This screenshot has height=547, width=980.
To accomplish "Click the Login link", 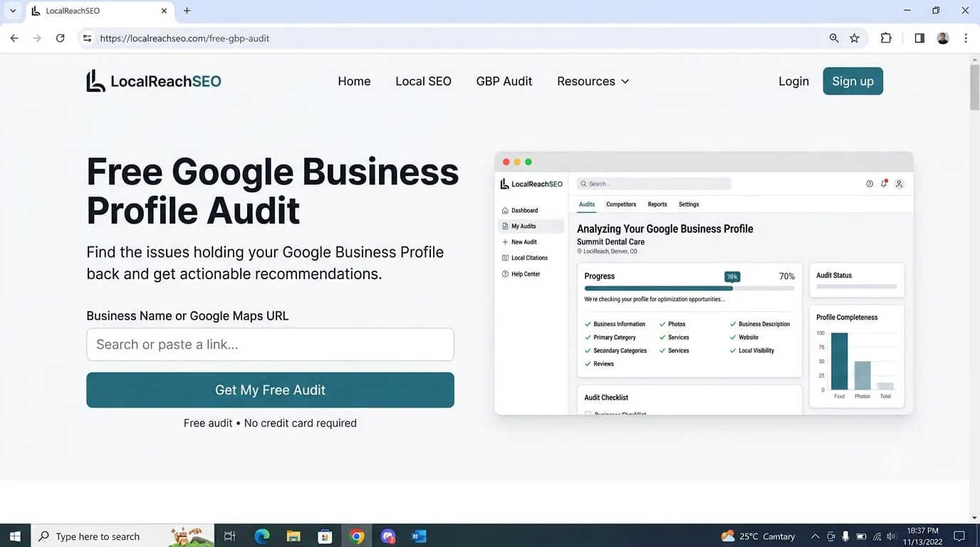I will [793, 81].
